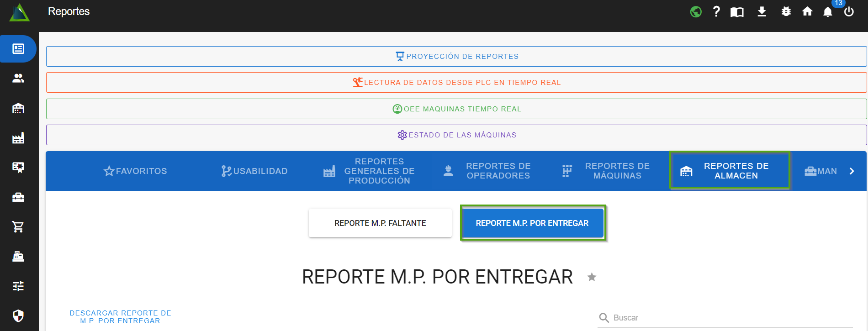Click the sliders settings sidebar icon
This screenshot has width=868, height=331.
(18, 286)
